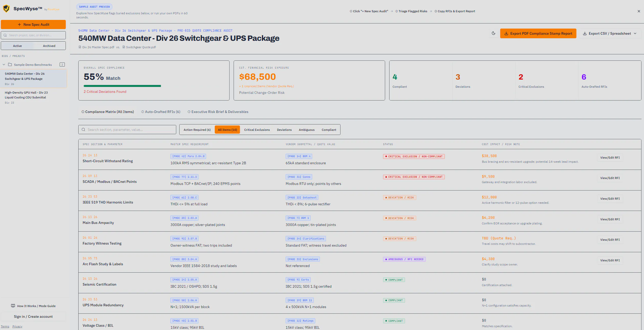Click the Div 26 Master Spec.pdf file icon
Screen dimensions: 644x330
tap(80, 47)
